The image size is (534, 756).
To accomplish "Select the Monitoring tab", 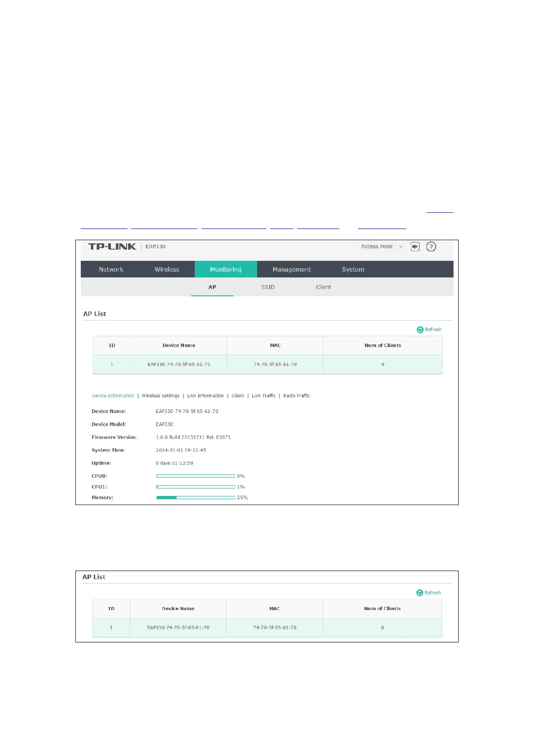I will (226, 269).
